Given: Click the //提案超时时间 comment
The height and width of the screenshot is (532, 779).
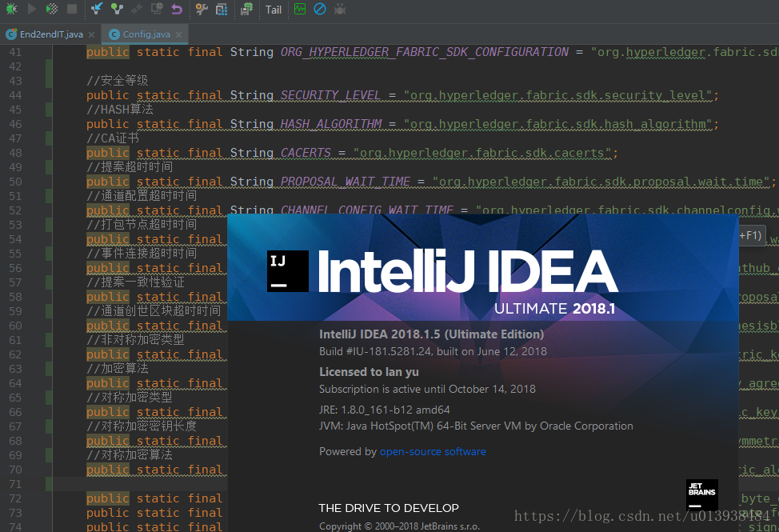Looking at the screenshot, I should click(130, 167).
